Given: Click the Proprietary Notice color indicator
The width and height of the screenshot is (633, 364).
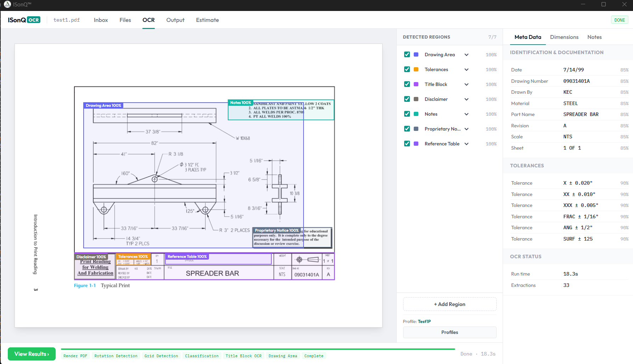Looking at the screenshot, I should click(416, 129).
